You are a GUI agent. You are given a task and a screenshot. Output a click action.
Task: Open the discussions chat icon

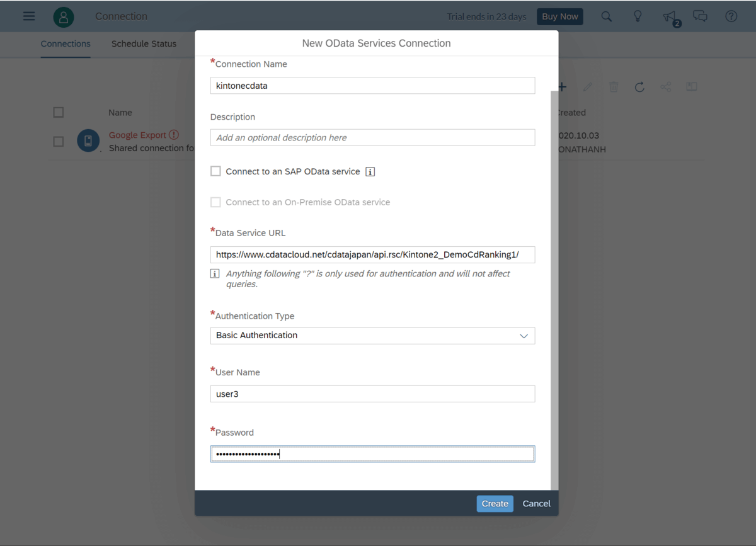click(x=700, y=16)
